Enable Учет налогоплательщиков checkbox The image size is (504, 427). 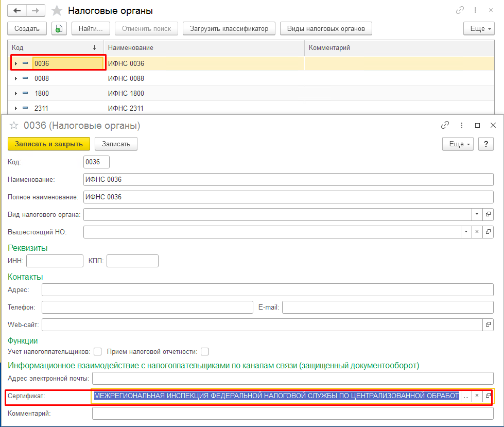click(x=98, y=351)
